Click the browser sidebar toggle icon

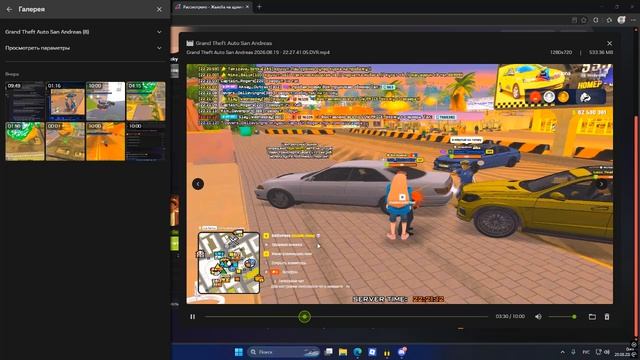click(596, 20)
